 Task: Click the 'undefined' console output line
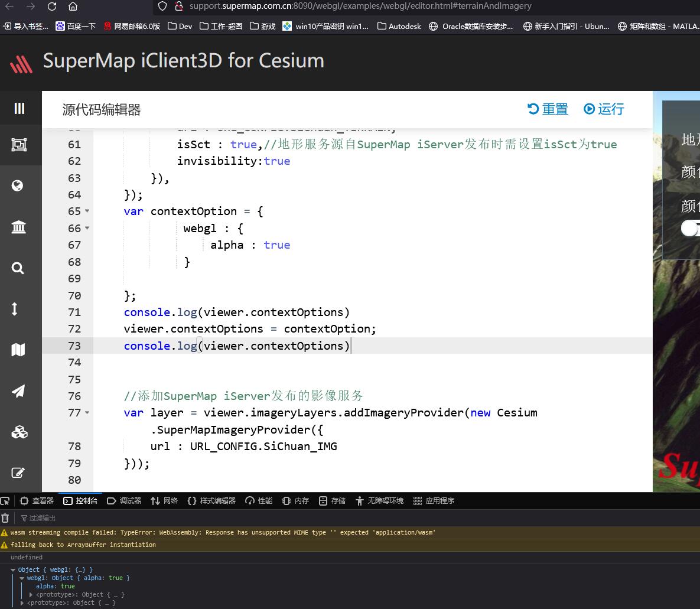(27, 557)
